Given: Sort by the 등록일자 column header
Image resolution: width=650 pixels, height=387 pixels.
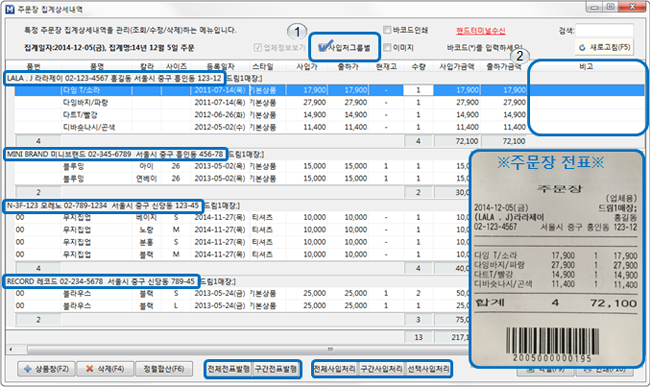Looking at the screenshot, I should pos(221,66).
